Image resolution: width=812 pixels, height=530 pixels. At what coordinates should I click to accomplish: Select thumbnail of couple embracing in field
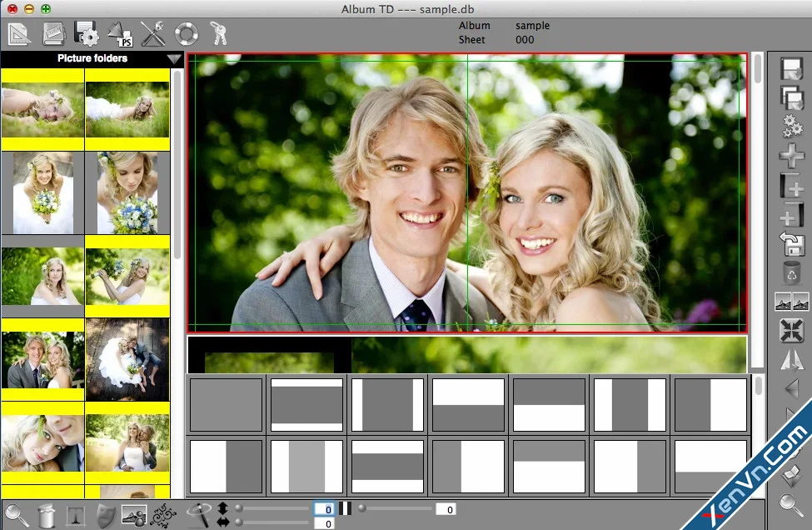click(x=128, y=443)
